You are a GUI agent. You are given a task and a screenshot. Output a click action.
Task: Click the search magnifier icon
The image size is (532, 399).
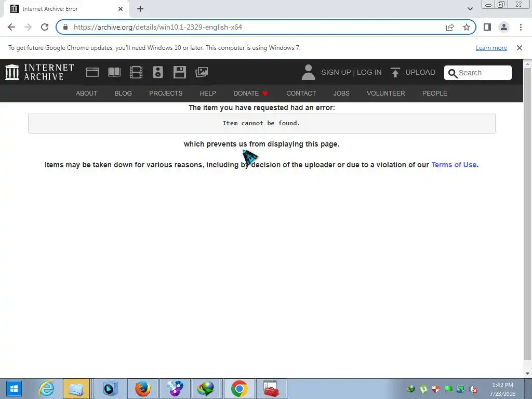pos(453,73)
